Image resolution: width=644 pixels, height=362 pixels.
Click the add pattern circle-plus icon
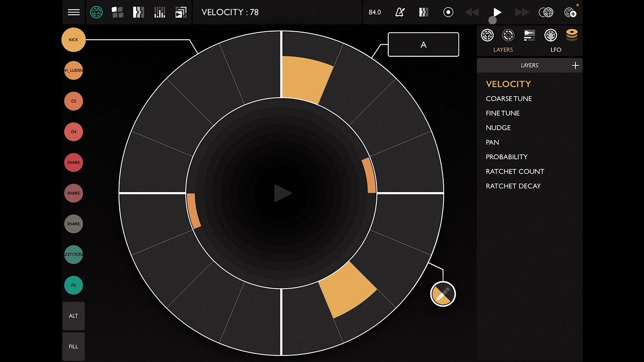(571, 12)
